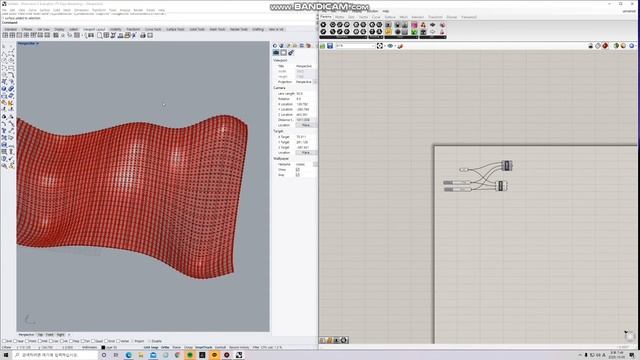640x360 pixels.
Task: Click the upper component node on Grasshopper canvas
Action: [x=507, y=165]
